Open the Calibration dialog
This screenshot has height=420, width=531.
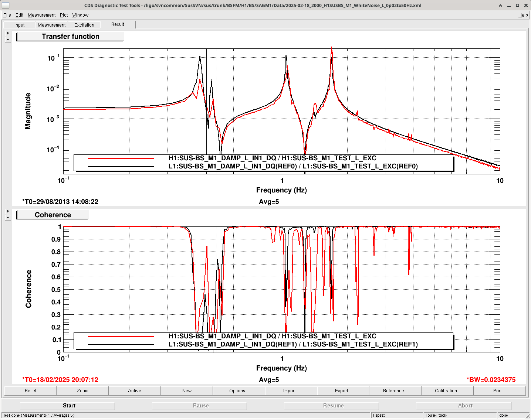point(447,391)
